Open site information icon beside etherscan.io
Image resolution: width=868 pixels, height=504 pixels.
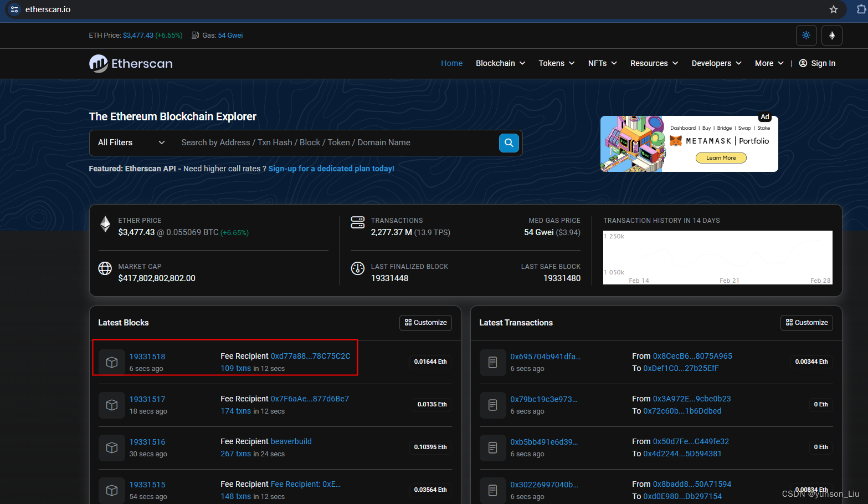(14, 9)
